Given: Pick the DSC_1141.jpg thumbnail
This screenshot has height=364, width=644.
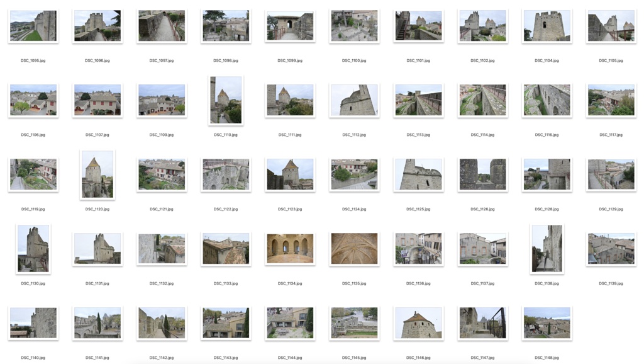Looking at the screenshot, I should click(x=97, y=323).
